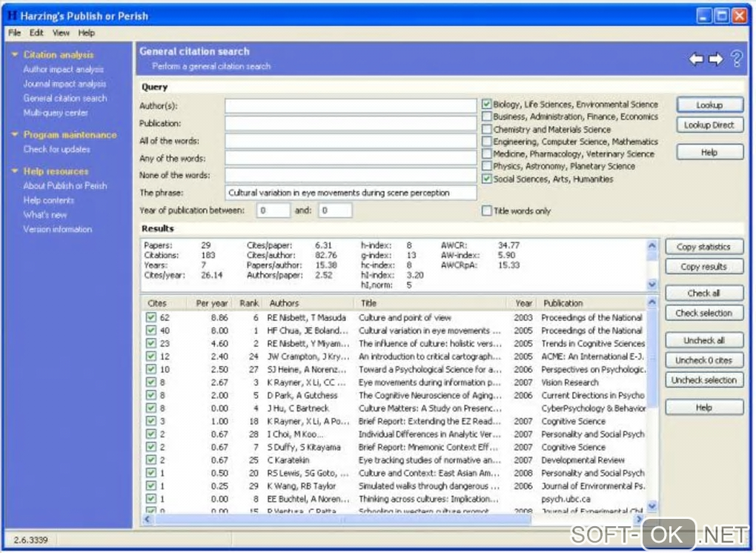Sort results by Publication column header
Viewport: 756px width, 553px height.
pos(592,303)
